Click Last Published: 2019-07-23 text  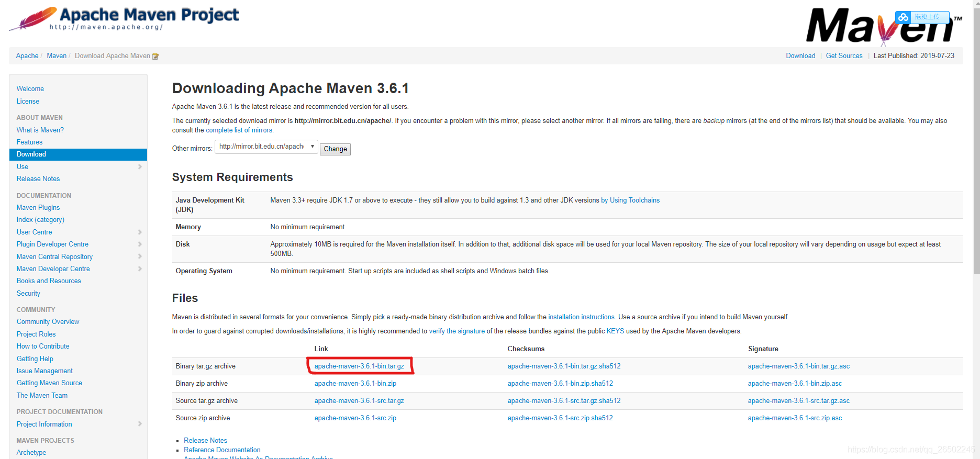914,56
